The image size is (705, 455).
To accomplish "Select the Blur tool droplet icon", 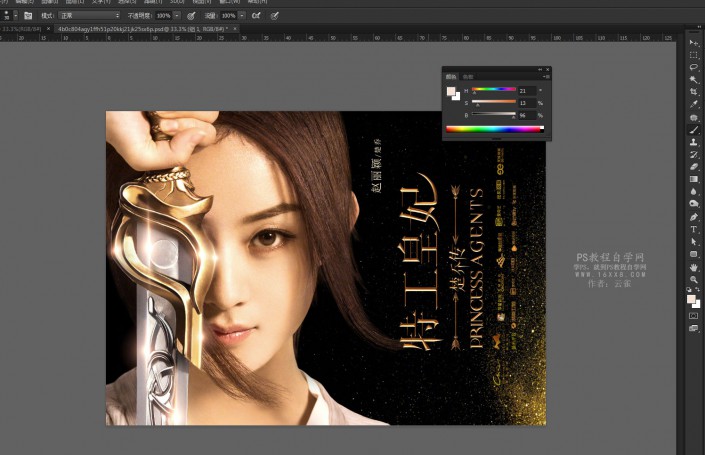I will (694, 191).
